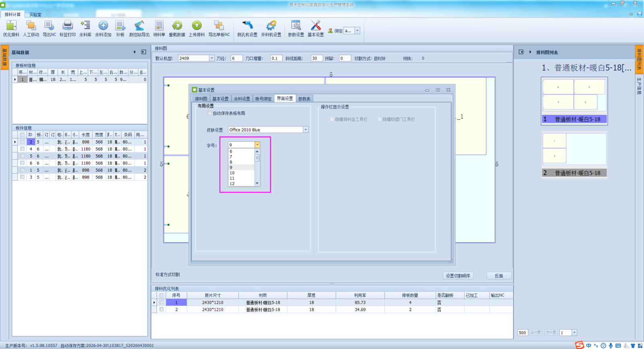Open the 绑定 account dropdown arrow

click(357, 31)
